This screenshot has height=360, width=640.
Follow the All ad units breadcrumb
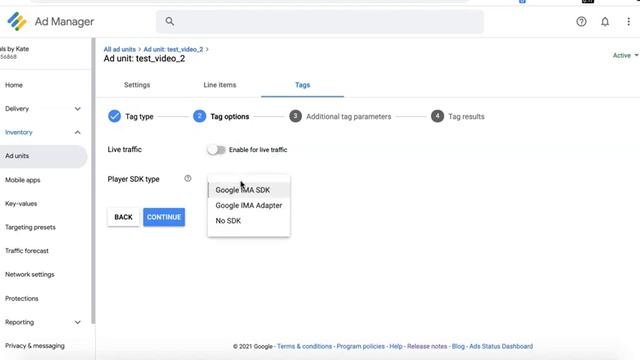(120, 49)
